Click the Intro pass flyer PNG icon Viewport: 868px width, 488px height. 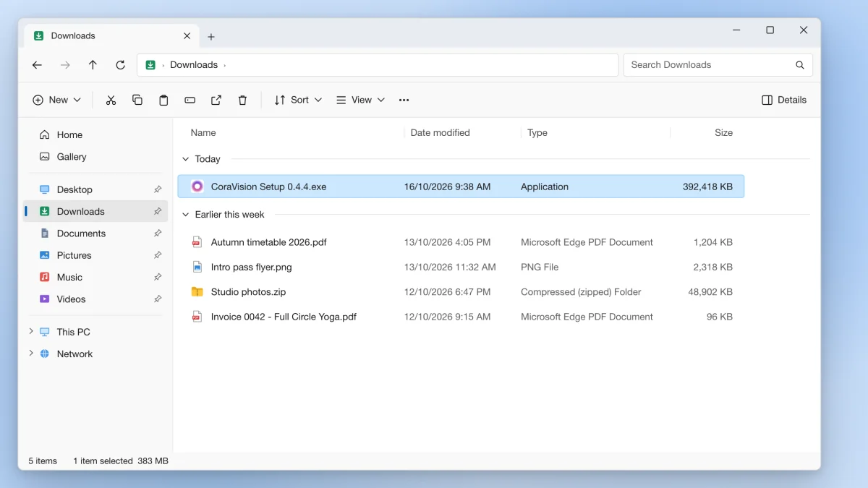coord(197,267)
